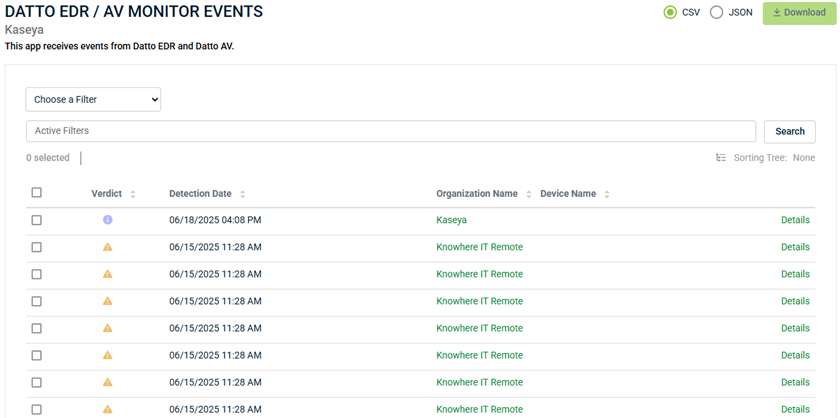Click the 0 selected counter text
Screen dimensions: 840x418
(x=48, y=158)
